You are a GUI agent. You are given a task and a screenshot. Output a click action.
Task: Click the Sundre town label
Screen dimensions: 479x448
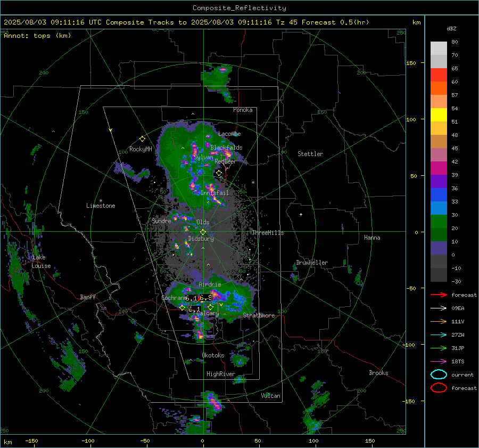click(161, 221)
